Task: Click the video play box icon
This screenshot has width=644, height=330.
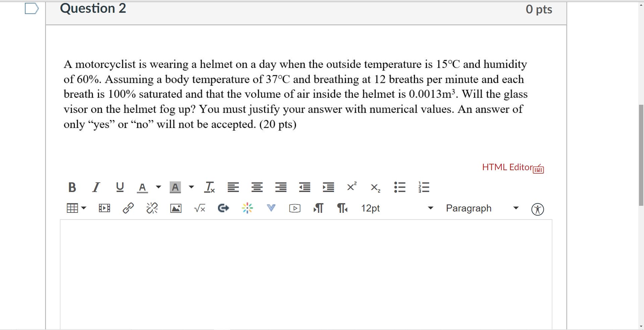Action: (295, 208)
